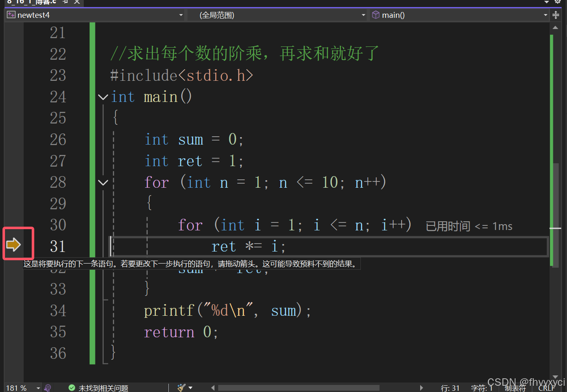Click the horizontal scrollbar left arrow
The width and height of the screenshot is (567, 392).
pyautogui.click(x=213, y=388)
